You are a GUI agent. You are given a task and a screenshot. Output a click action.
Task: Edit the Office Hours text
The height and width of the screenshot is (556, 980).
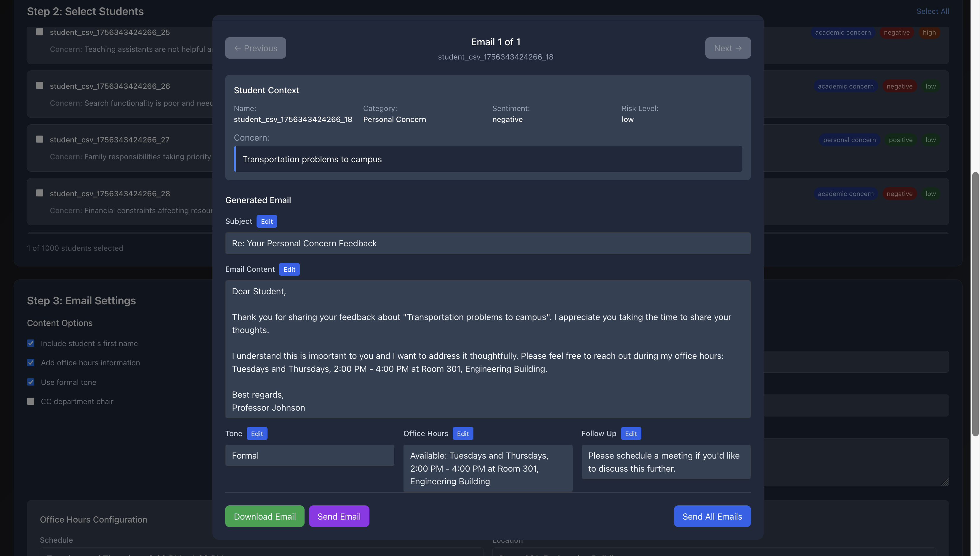tap(462, 433)
